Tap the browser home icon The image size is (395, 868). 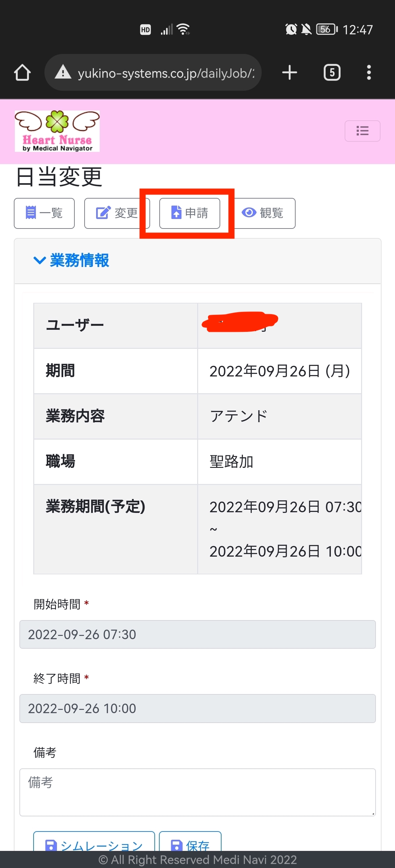[x=22, y=72]
